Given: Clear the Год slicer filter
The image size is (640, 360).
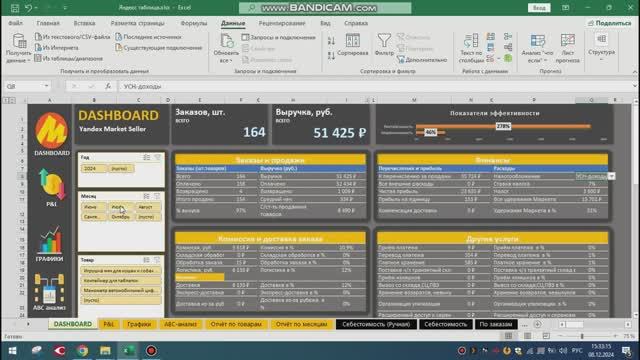Looking at the screenshot, I should (158, 158).
